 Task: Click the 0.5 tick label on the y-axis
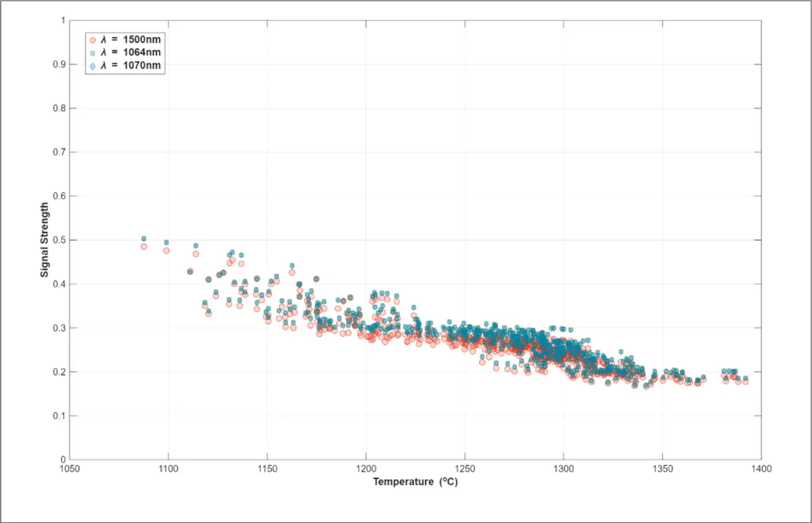[59, 240]
